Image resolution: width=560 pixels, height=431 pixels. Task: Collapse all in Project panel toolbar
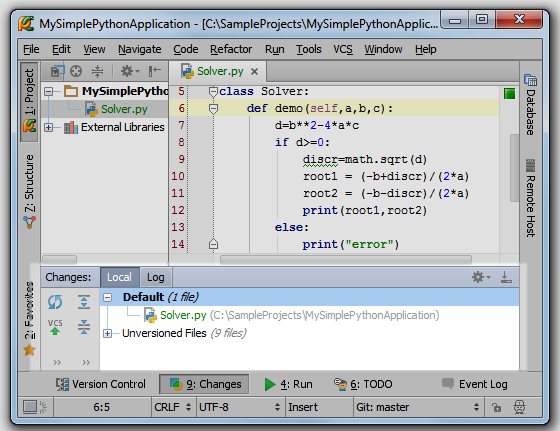(97, 71)
